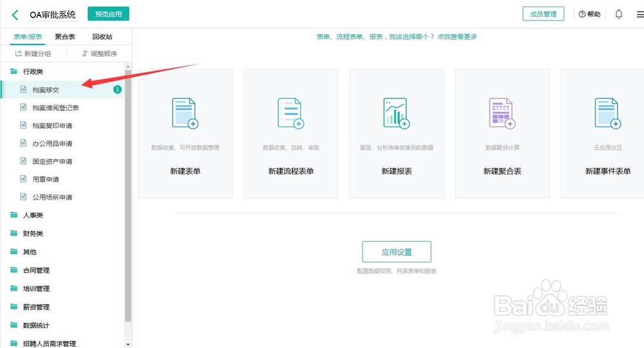Click the help question mark icon
Viewport: 644px width, 348px height.
[x=582, y=14]
